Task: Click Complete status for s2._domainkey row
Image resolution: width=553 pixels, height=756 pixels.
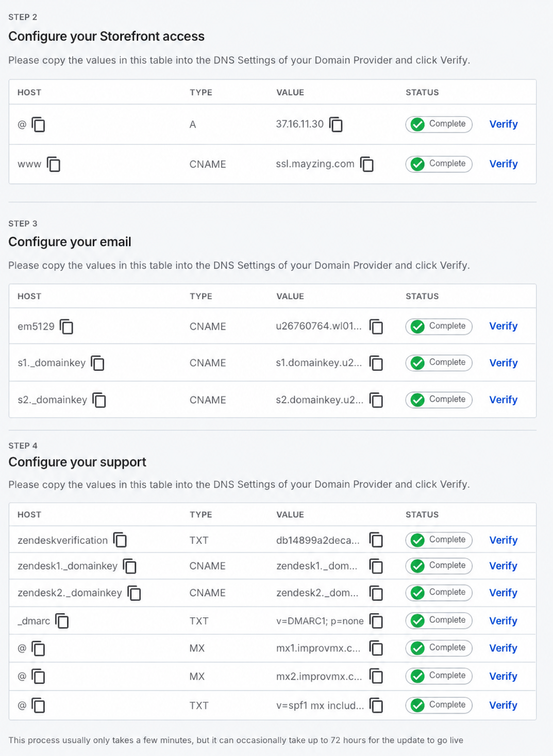Action: (439, 400)
